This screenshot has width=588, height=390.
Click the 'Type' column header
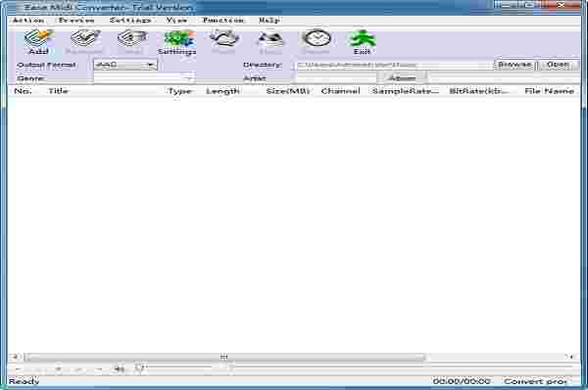click(180, 91)
